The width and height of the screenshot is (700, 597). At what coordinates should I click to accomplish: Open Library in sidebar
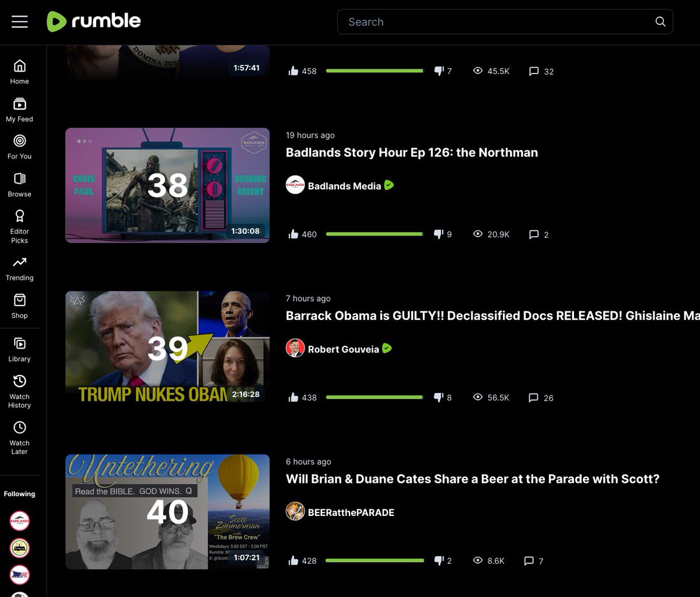(x=19, y=350)
